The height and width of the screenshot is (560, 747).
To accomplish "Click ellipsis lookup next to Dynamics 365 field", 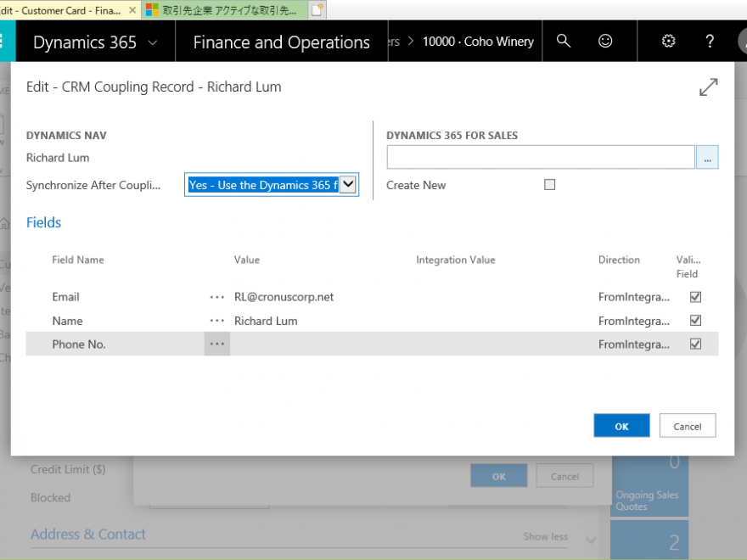I will tap(707, 158).
